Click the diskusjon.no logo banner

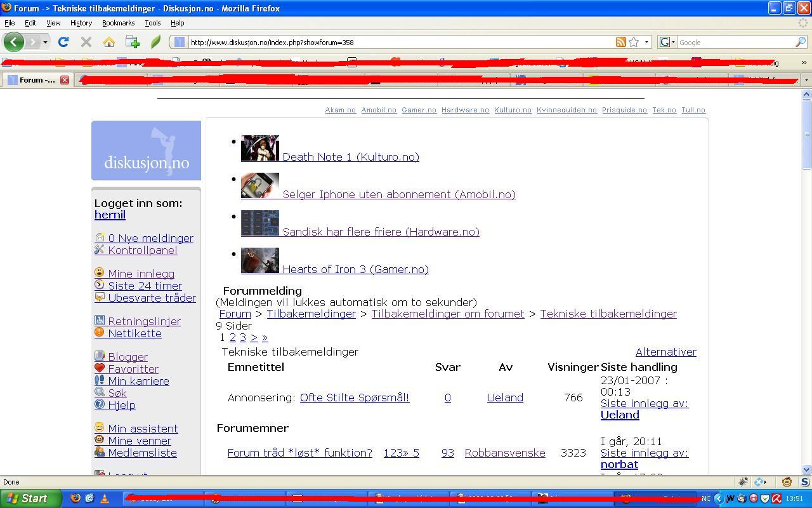pyautogui.click(x=146, y=150)
